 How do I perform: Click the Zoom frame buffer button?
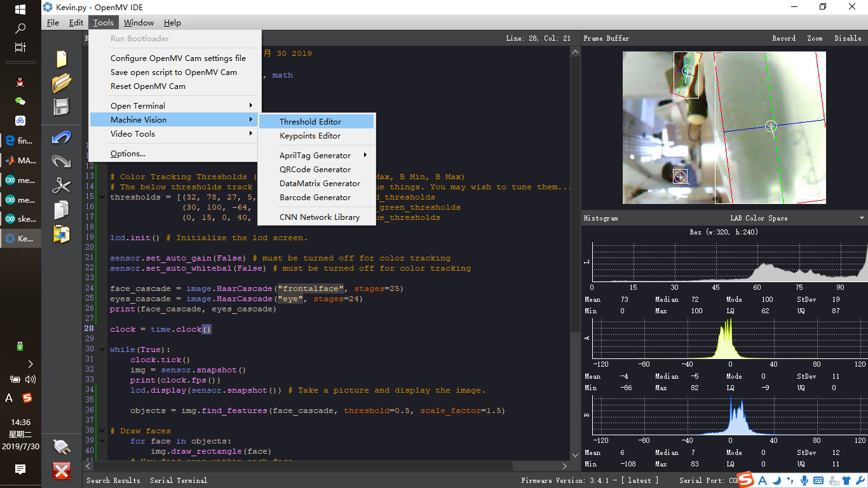815,38
